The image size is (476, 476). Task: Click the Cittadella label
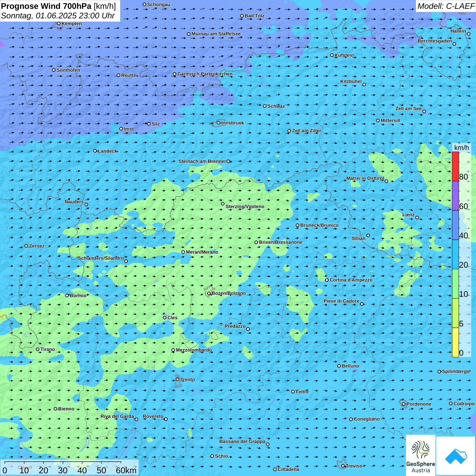[288, 469]
